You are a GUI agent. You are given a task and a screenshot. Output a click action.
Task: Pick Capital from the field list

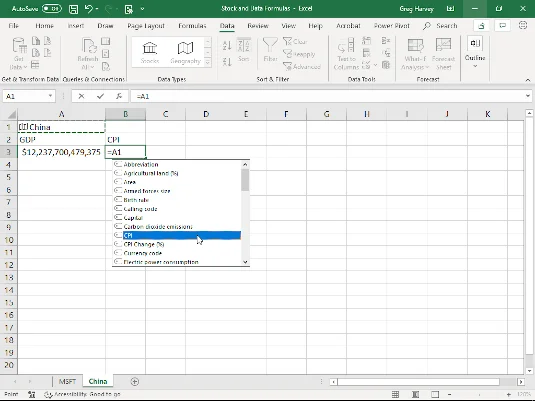[133, 218]
